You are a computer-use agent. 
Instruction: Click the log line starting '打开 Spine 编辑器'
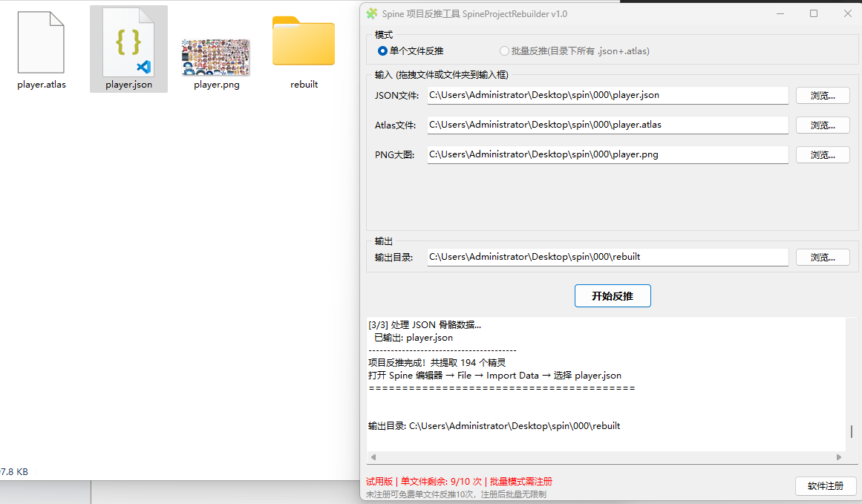pyautogui.click(x=494, y=376)
